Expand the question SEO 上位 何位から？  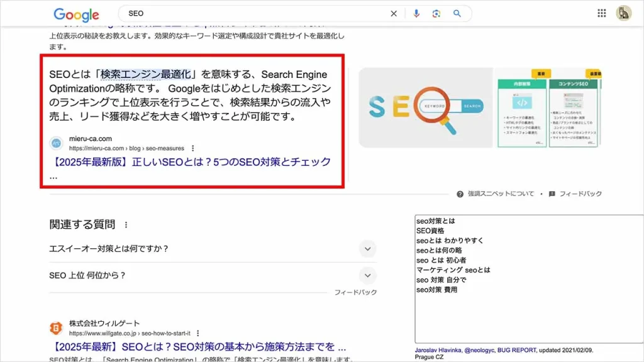coord(368,275)
